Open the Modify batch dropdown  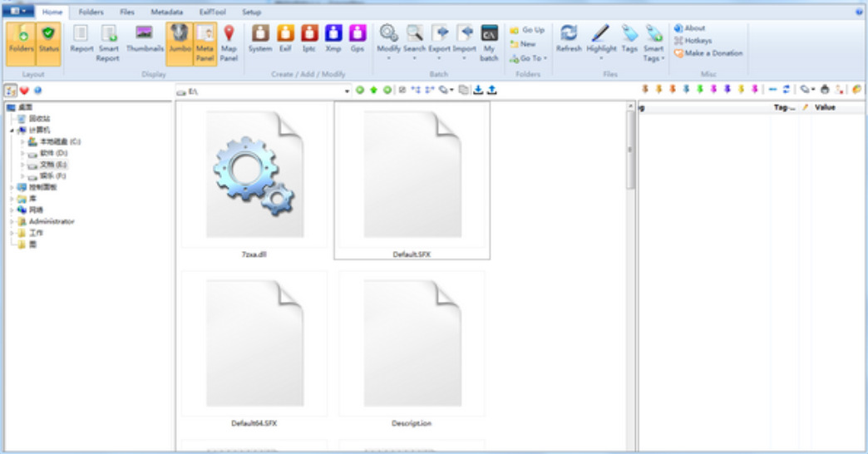(x=388, y=42)
